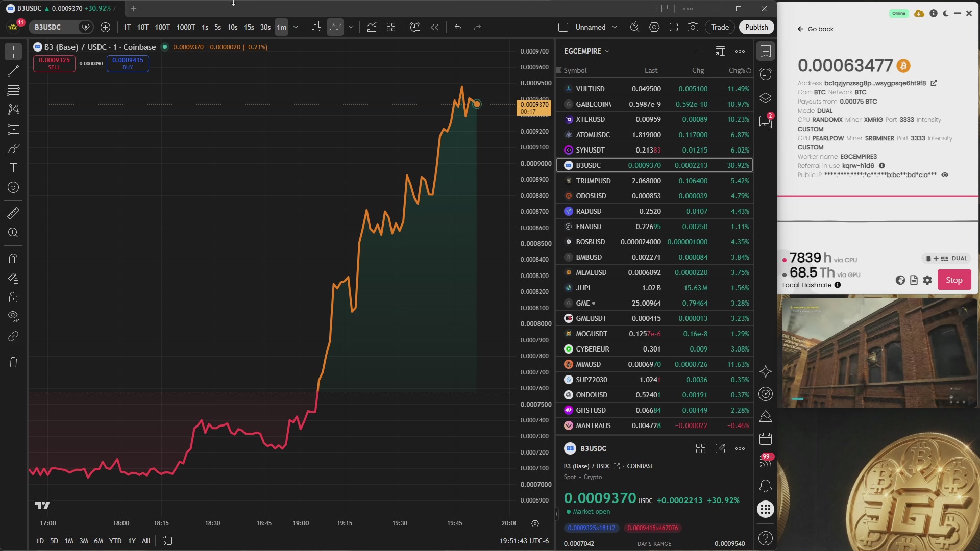Image resolution: width=980 pixels, height=551 pixels.
Task: Activate the zoom in tool
Action: coord(13,233)
